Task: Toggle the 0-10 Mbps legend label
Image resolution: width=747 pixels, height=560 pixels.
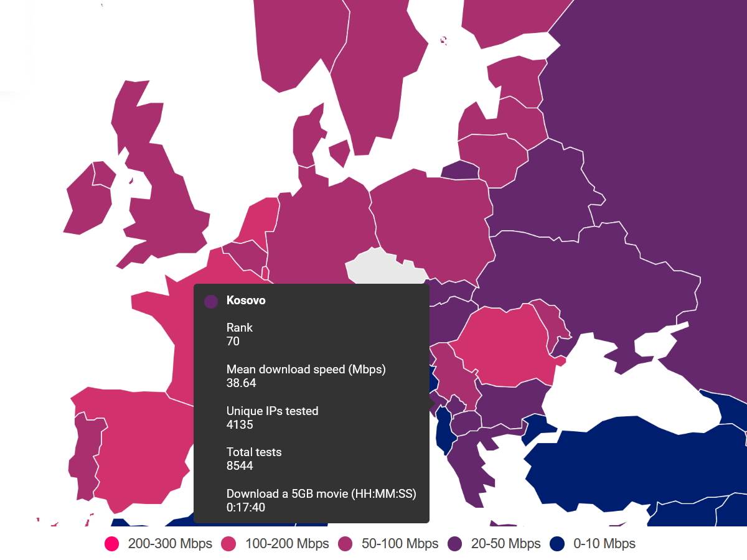Action: (604, 544)
